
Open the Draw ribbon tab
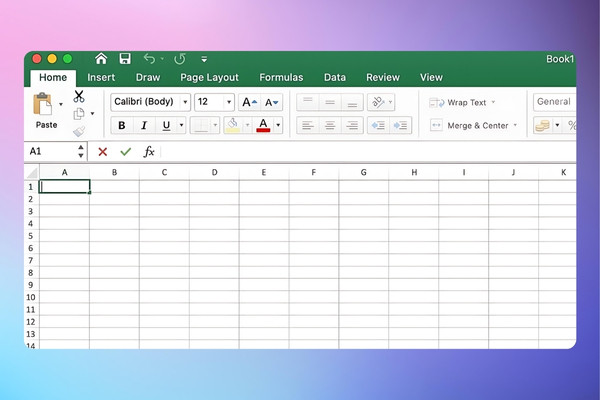[x=148, y=77]
